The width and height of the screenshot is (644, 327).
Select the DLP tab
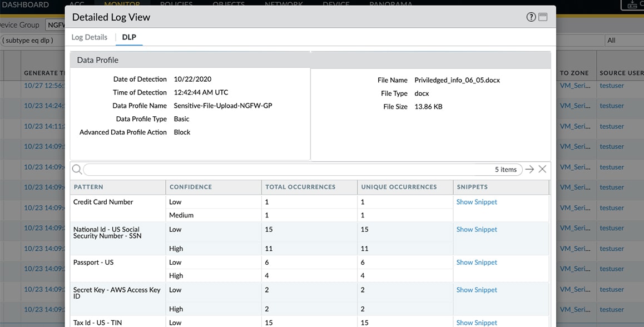[x=129, y=37]
